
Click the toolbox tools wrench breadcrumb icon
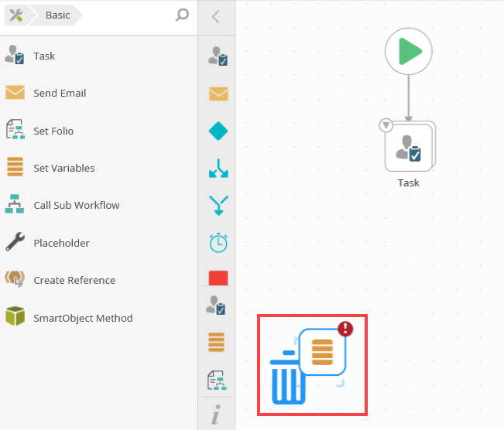16,15
